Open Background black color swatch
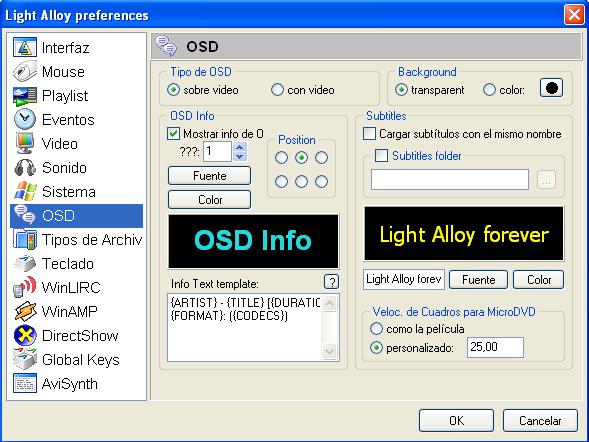589x442 pixels. pos(551,88)
